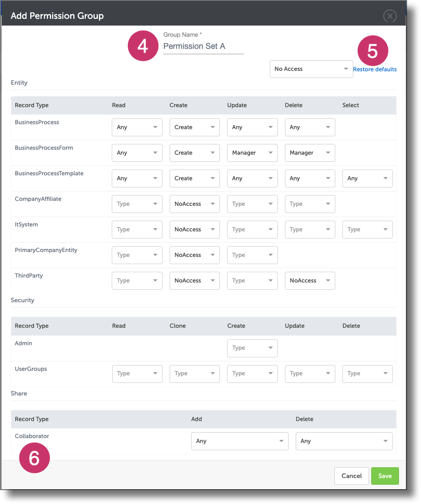Open the BusinessProcessTemplate Select dropdown
This screenshot has height=504, width=421.
tap(367, 178)
